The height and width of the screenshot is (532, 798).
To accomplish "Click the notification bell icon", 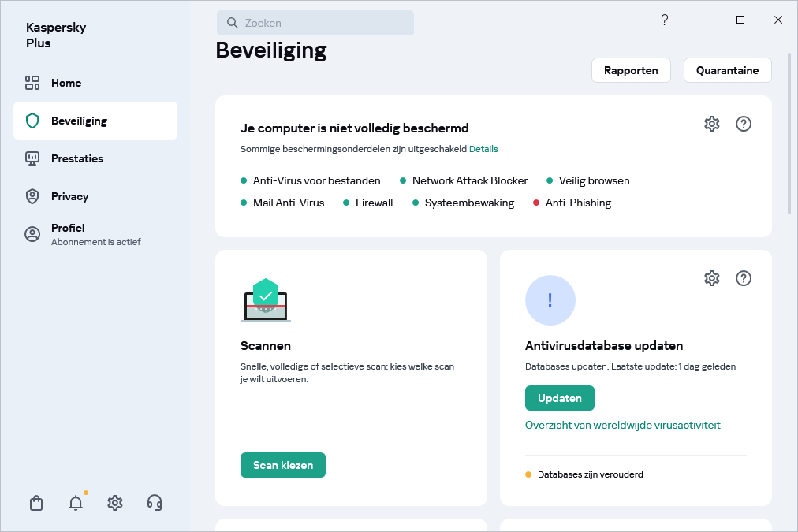I will click(x=75, y=502).
